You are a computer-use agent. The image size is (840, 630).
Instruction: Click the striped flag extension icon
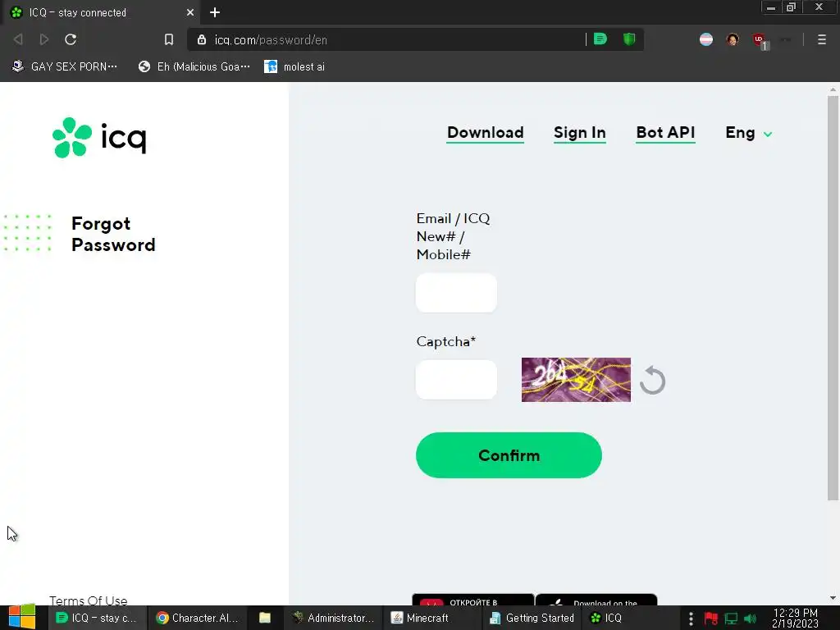pyautogui.click(x=706, y=39)
